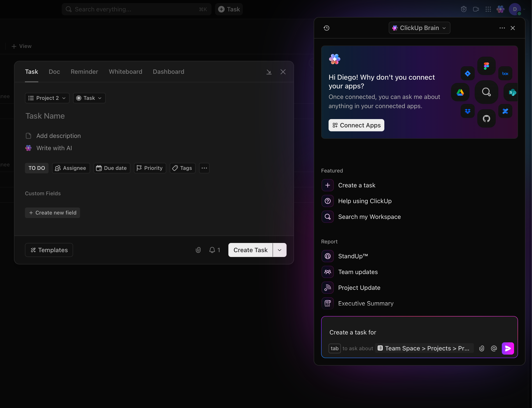The width and height of the screenshot is (532, 408).
Task: Open more task field options ellipsis
Action: coord(204,168)
